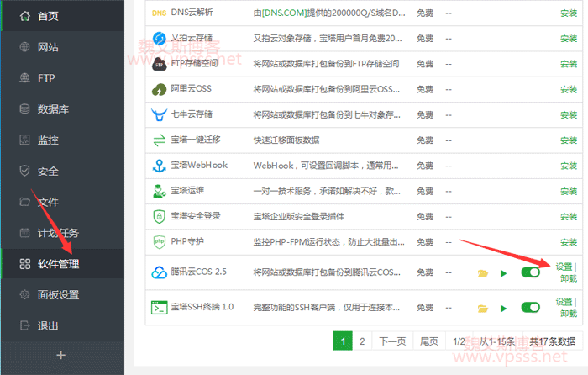Viewport: 588px width, 375px height.
Task: Click the 下一页 next page button
Action: (392, 341)
